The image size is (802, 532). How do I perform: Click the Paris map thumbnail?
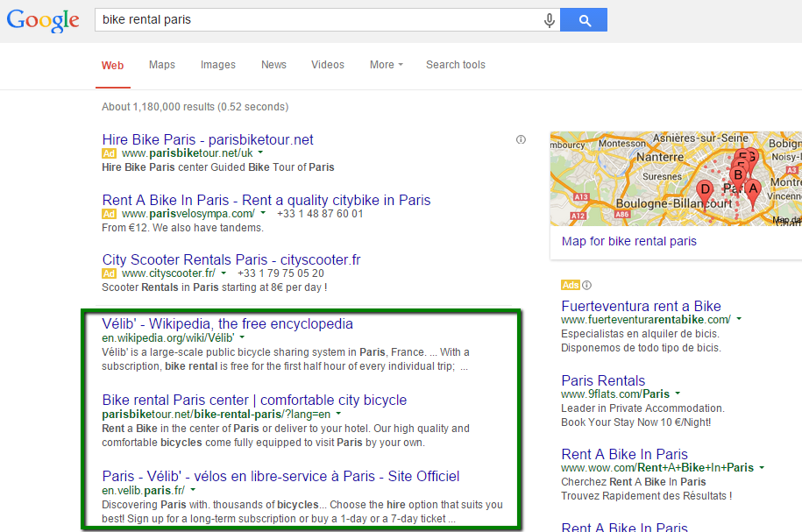tap(676, 179)
